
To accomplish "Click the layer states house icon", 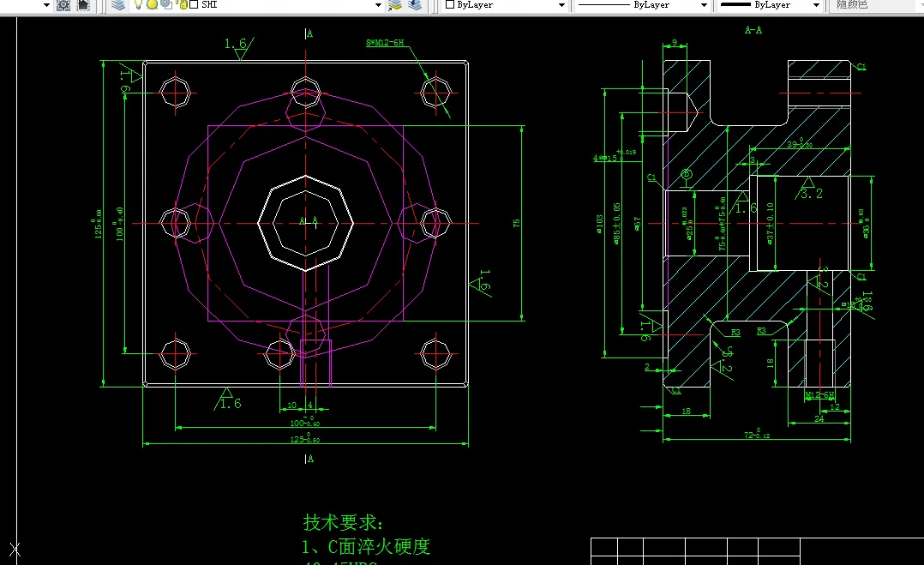I will coord(82,5).
